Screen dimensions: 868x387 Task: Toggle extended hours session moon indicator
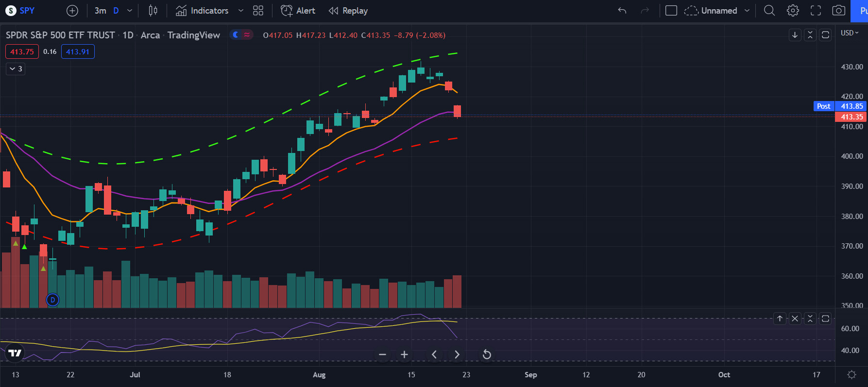click(236, 35)
